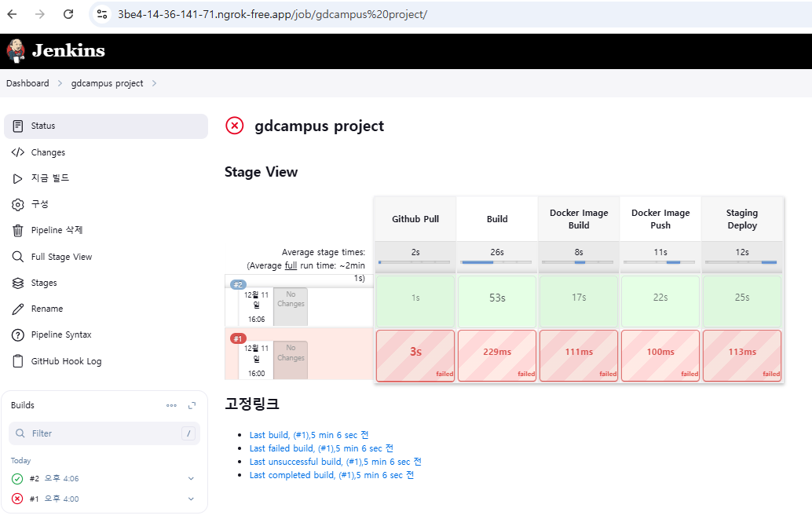
Task: Click the Pipeline Syntax help icon
Action: point(17,335)
